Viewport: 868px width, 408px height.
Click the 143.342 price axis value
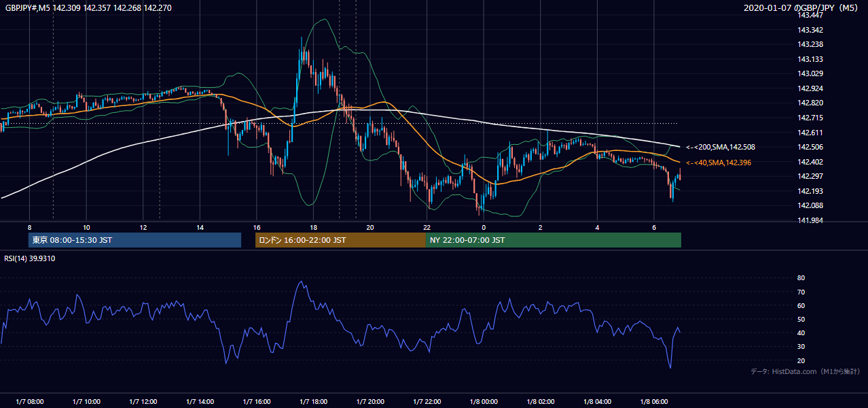[811, 30]
